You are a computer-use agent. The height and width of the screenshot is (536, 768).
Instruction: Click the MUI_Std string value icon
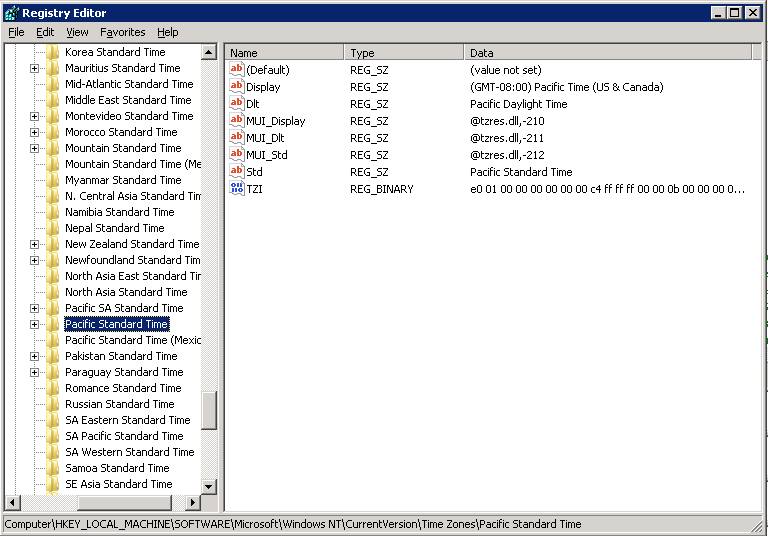click(237, 154)
